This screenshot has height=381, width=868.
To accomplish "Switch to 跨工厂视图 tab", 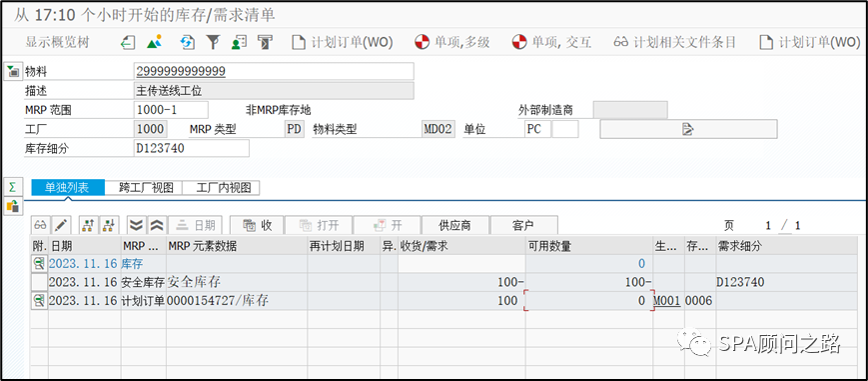I will pyautogui.click(x=143, y=187).
